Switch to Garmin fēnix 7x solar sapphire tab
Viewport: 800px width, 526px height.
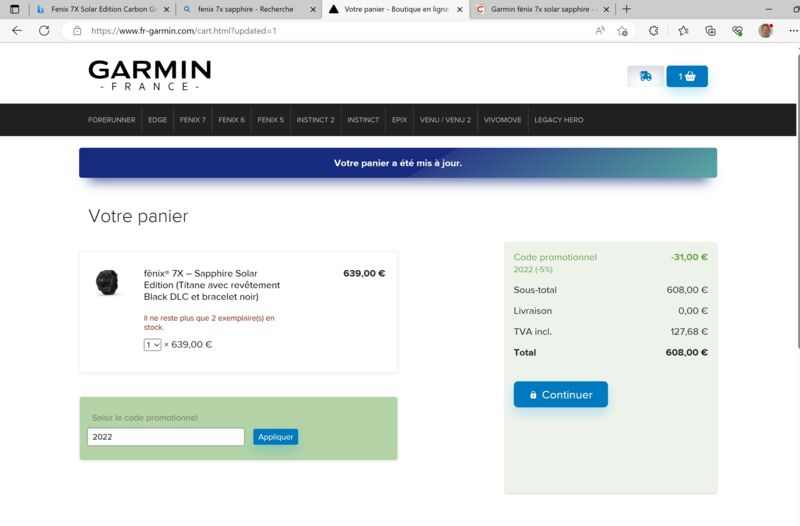(x=541, y=9)
